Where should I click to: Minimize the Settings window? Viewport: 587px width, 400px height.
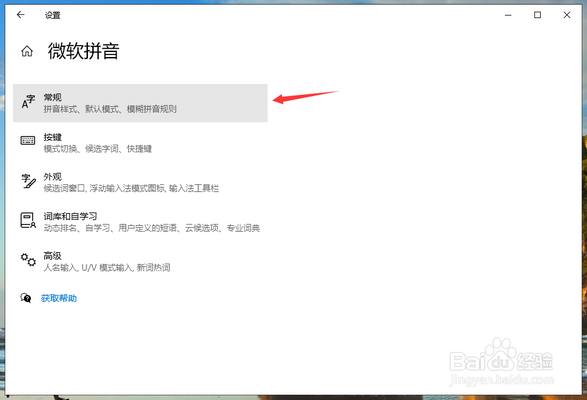point(508,15)
